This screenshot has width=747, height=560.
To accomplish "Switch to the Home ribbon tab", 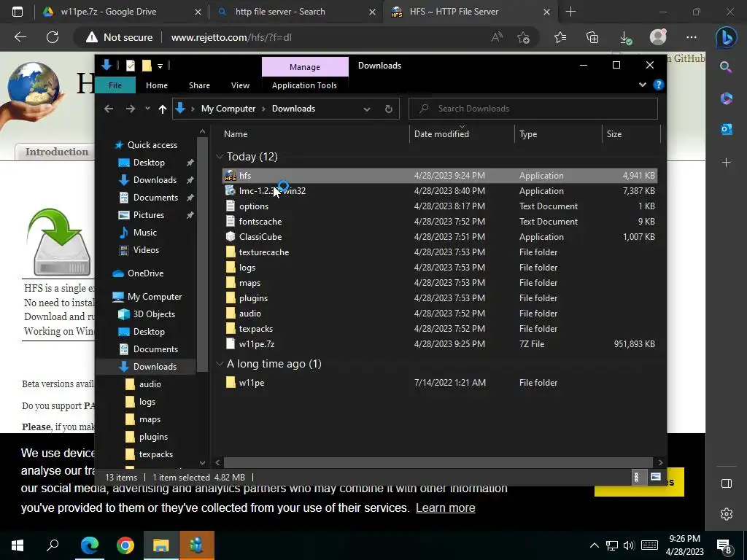I will point(157,85).
